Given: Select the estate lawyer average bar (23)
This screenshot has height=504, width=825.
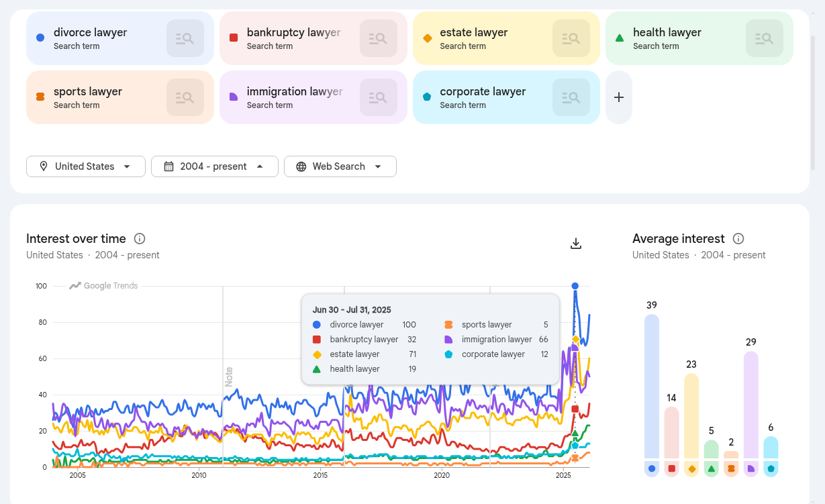Looking at the screenshot, I should tap(691, 416).
